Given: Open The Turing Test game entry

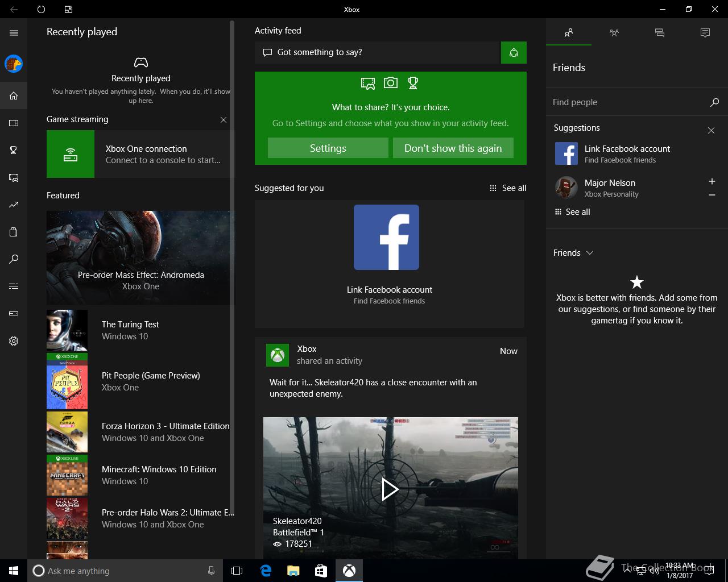Looking at the screenshot, I should tap(140, 330).
